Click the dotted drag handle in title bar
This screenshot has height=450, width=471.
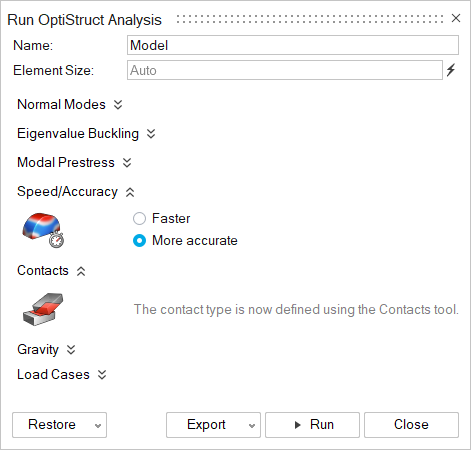click(x=310, y=19)
